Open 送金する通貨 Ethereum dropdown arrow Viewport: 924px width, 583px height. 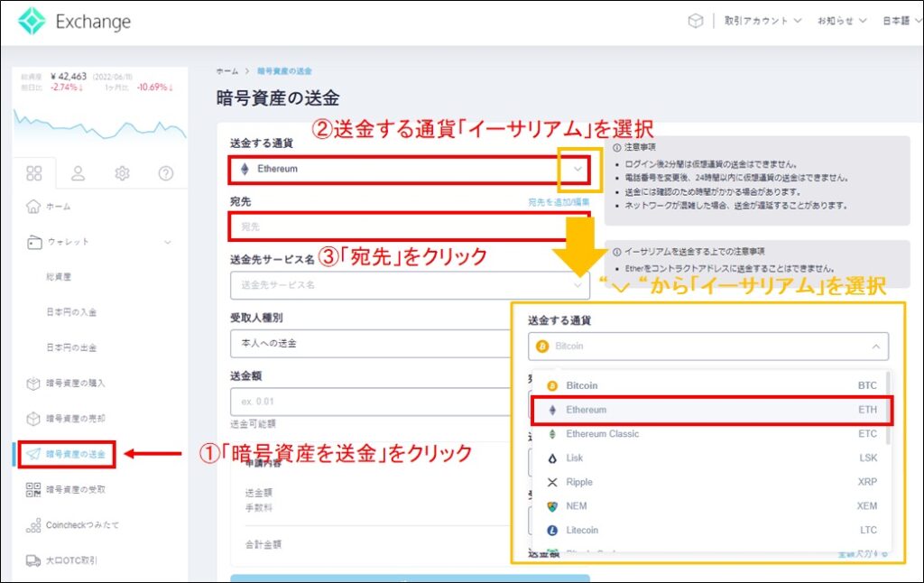(578, 169)
